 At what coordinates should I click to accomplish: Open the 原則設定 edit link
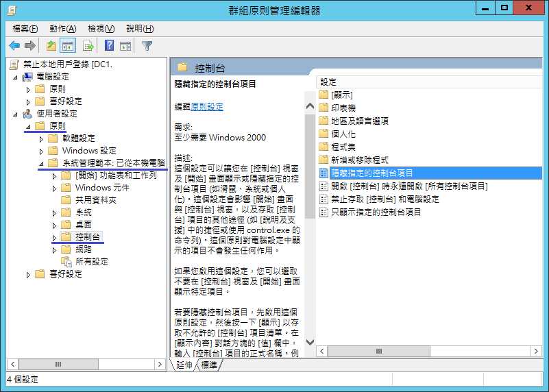pos(207,106)
